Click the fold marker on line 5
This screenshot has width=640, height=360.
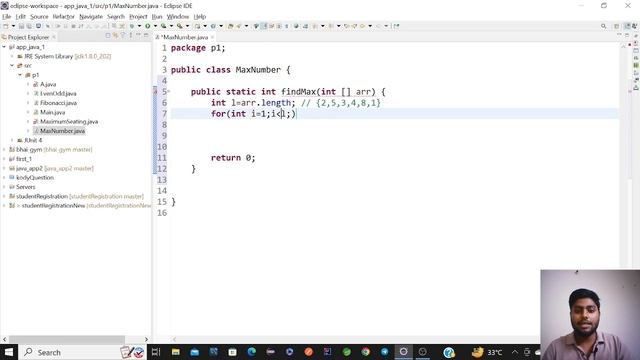click(x=169, y=91)
